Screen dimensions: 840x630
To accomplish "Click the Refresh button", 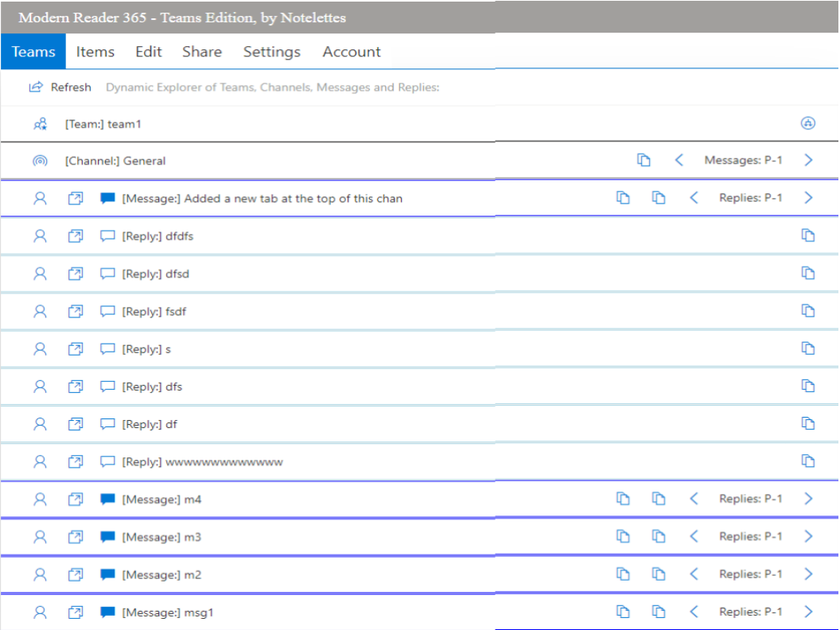I will tap(60, 87).
